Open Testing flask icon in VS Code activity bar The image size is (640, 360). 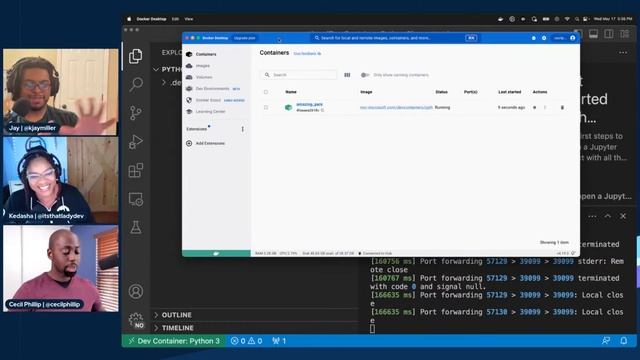pos(136,227)
